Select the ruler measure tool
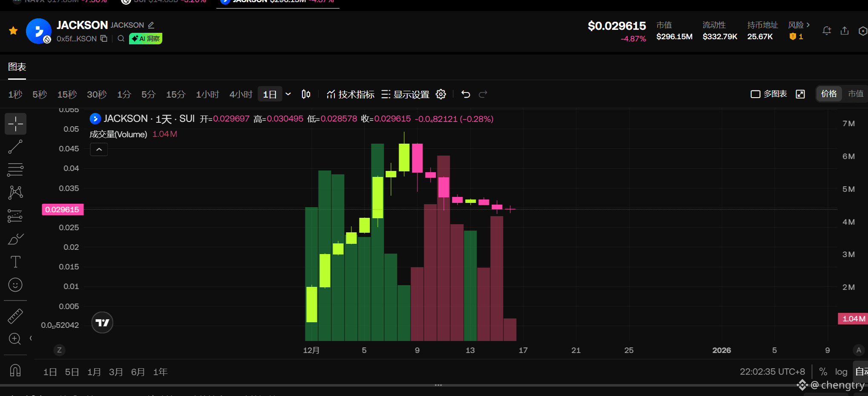 (x=15, y=316)
